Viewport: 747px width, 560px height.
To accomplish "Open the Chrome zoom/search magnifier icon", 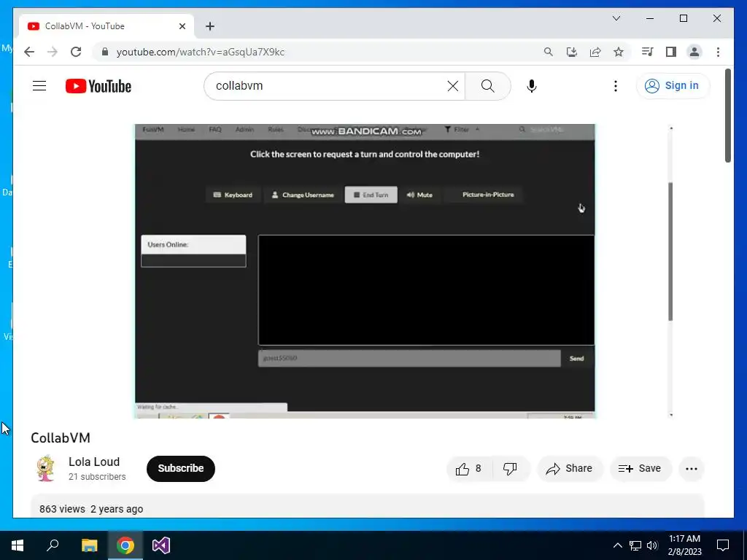I will [549, 52].
